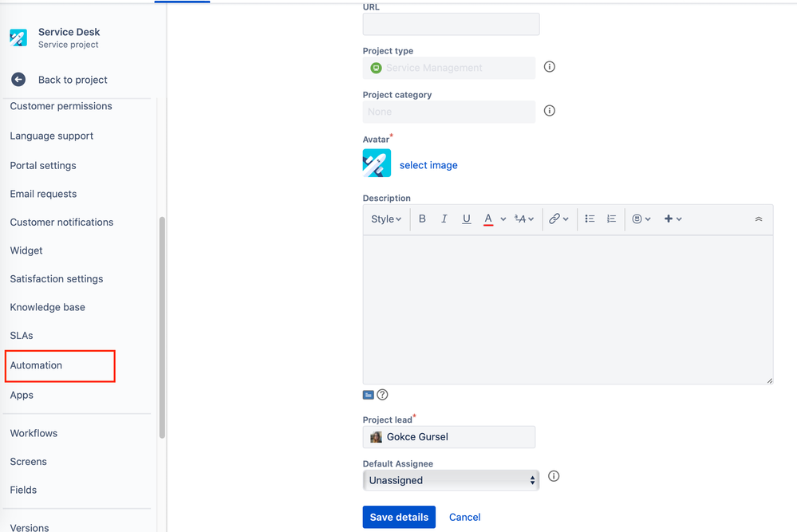Apply the text color A button
Viewport: 797px width, 532px height.
click(x=488, y=219)
